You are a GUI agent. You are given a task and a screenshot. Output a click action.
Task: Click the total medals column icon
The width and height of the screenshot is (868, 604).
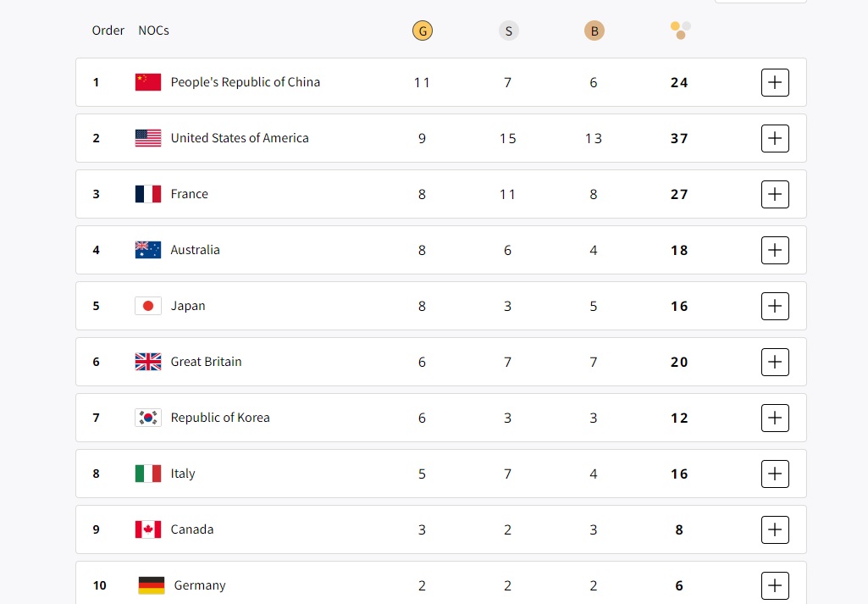pos(680,31)
